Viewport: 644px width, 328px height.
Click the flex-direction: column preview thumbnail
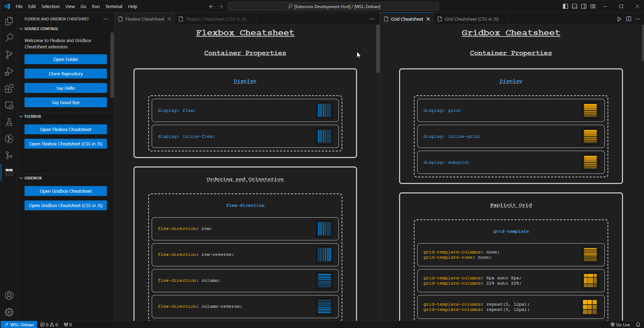(324, 280)
